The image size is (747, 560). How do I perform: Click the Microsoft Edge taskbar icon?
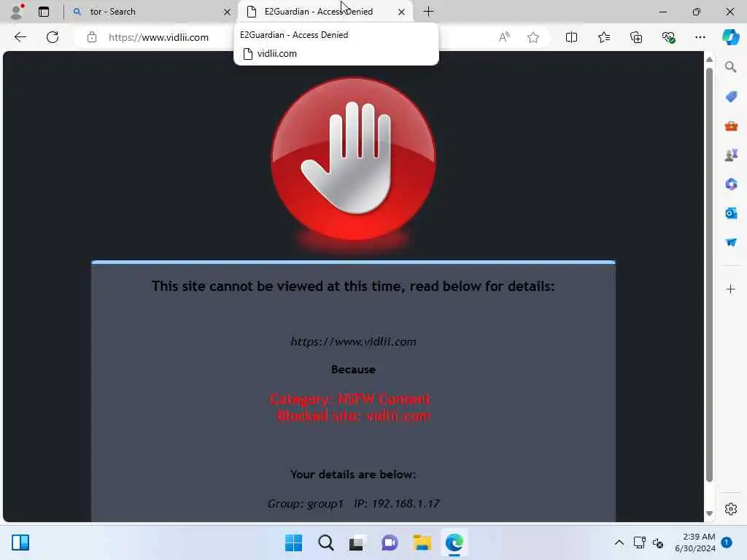[x=454, y=542]
